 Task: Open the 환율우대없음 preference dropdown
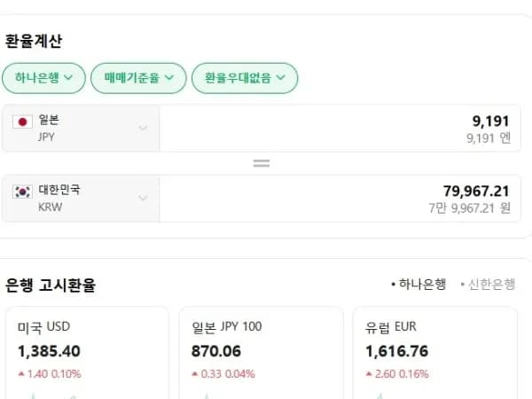[245, 78]
